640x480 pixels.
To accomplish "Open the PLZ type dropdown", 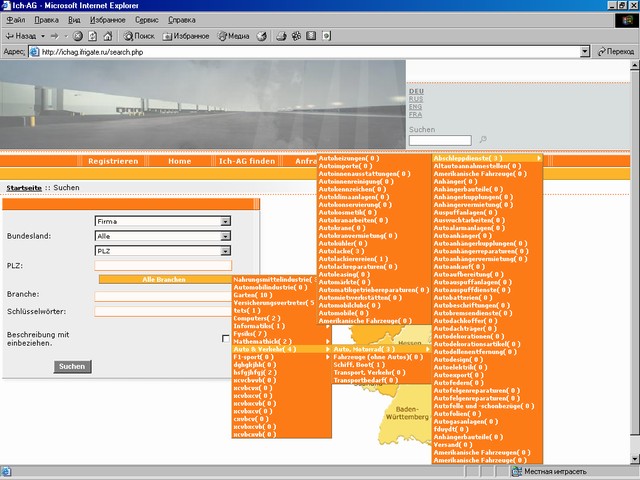I will point(163,251).
